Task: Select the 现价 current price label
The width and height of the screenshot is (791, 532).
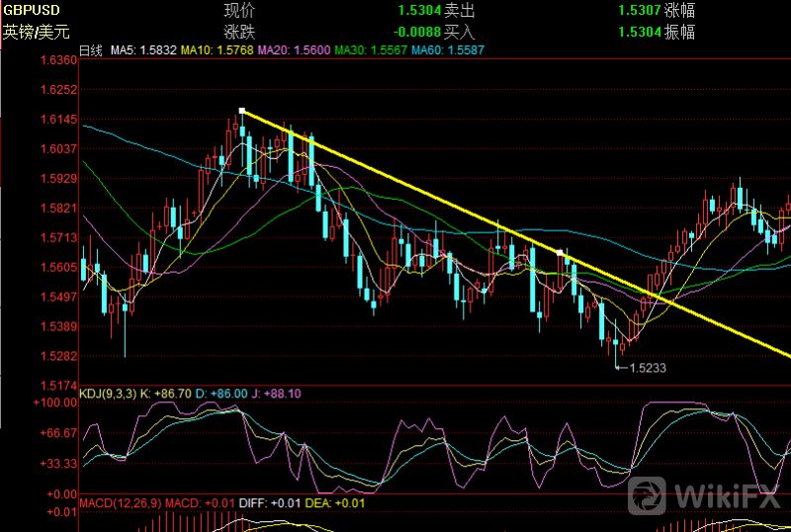Action: [240, 12]
